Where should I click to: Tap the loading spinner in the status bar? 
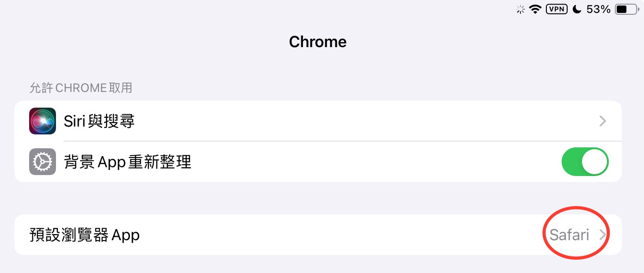[x=520, y=10]
